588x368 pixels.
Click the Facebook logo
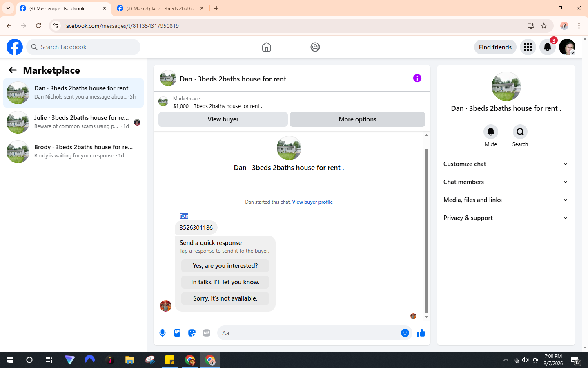pyautogui.click(x=15, y=47)
